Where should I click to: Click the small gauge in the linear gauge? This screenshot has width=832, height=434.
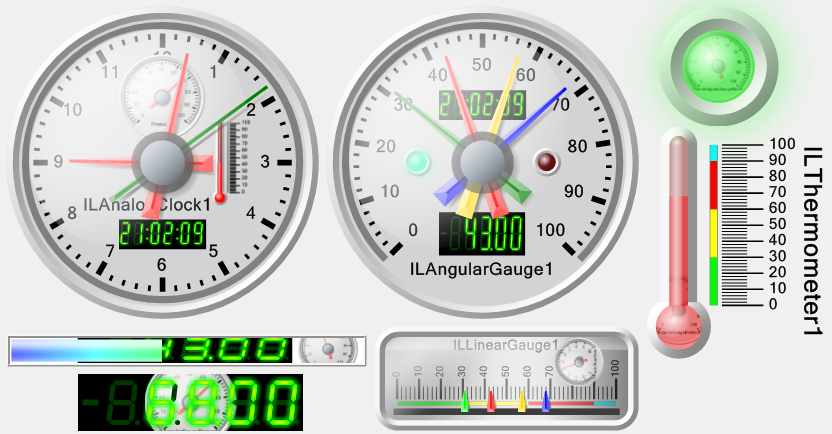pos(579,360)
